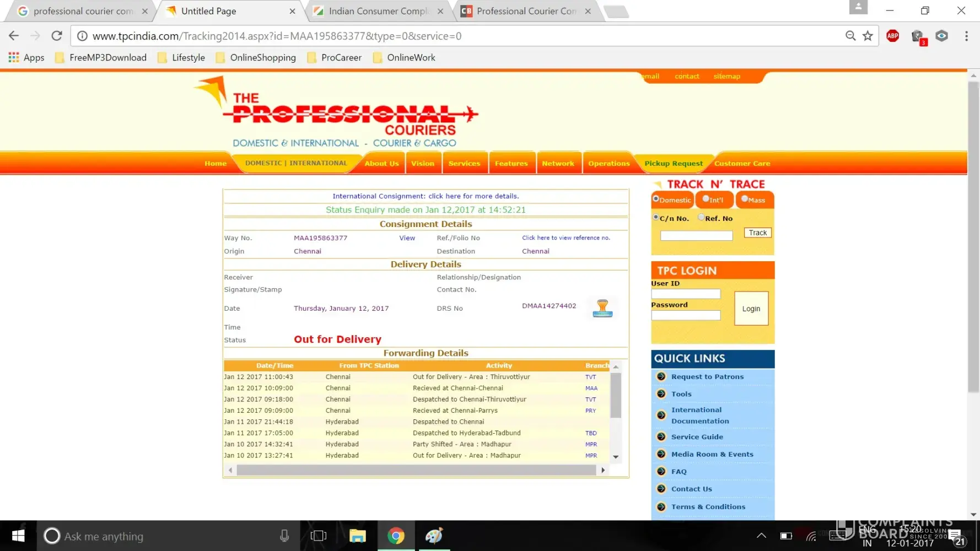Open the contact link at top
The image size is (980, 551).
687,77
